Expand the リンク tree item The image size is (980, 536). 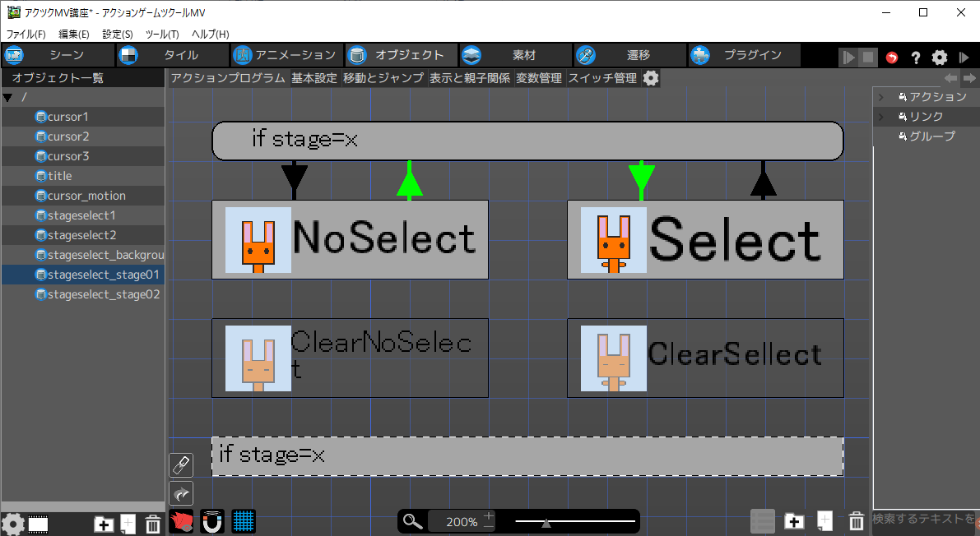880,117
